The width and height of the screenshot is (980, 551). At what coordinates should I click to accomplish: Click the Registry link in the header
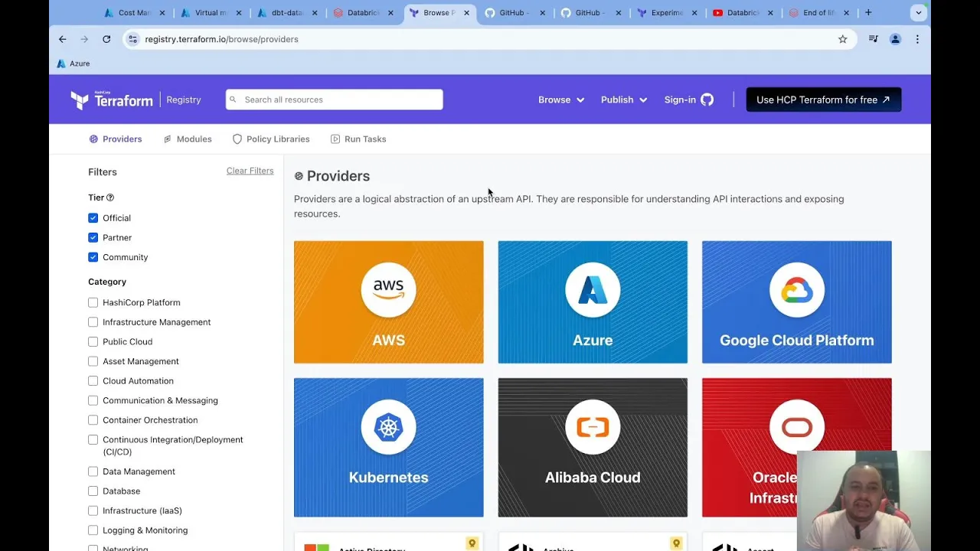click(x=184, y=99)
